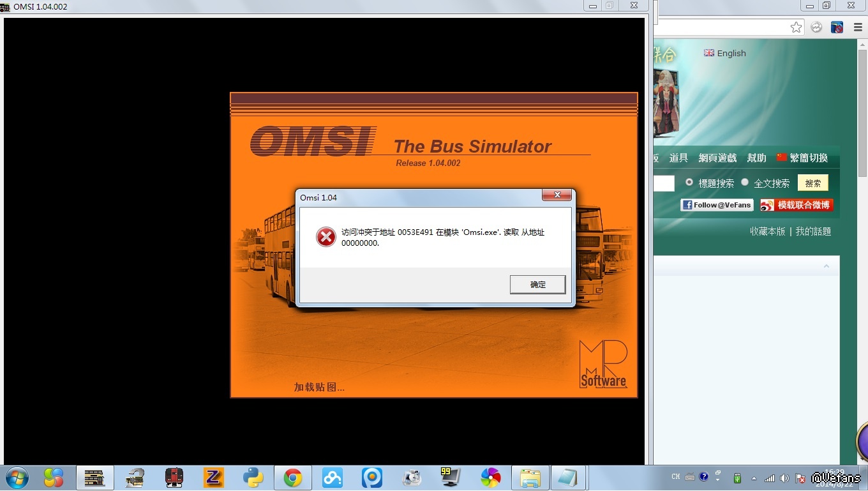Screen dimensions: 868x491
Task: Click the red error icon in the dialog
Action: pos(326,237)
